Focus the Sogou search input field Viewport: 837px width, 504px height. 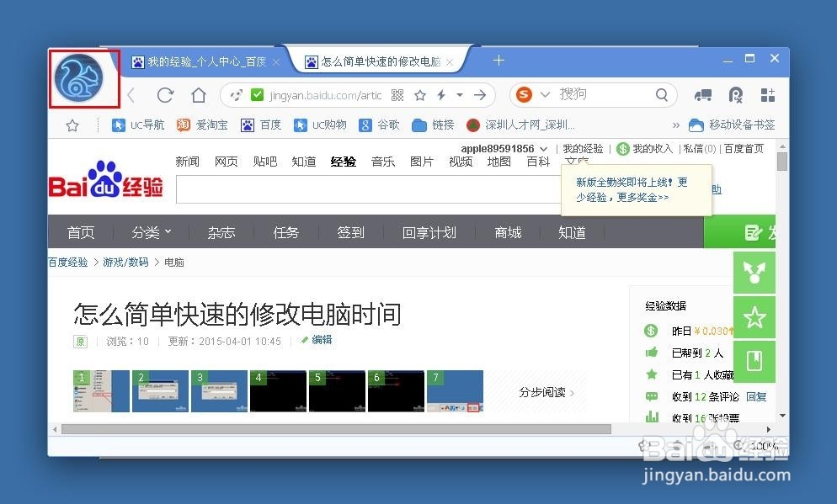(603, 95)
